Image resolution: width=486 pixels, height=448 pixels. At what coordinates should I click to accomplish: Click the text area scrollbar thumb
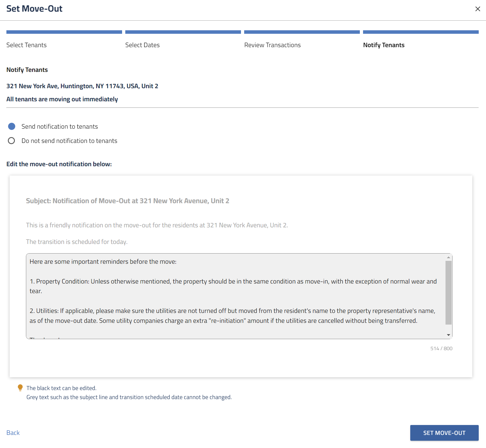[448, 293]
